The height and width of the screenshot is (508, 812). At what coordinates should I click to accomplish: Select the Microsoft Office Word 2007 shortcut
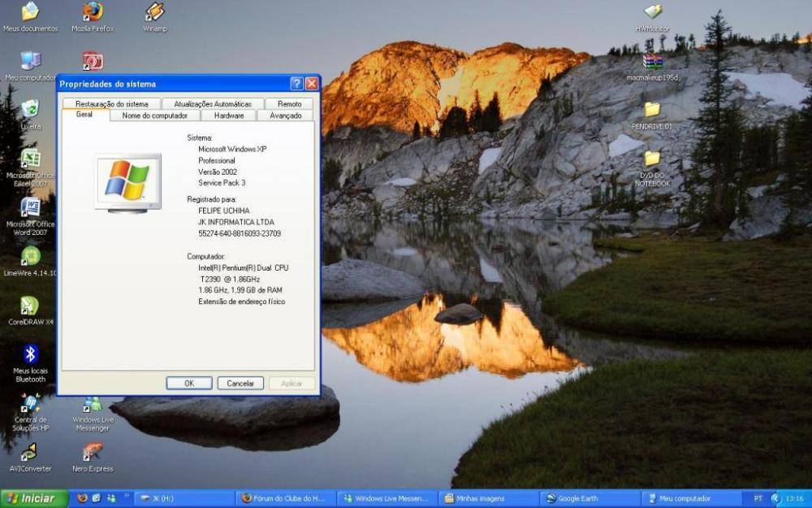click(31, 217)
